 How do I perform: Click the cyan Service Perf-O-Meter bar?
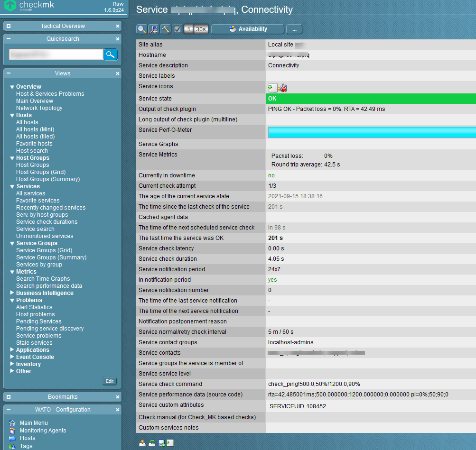(x=371, y=132)
